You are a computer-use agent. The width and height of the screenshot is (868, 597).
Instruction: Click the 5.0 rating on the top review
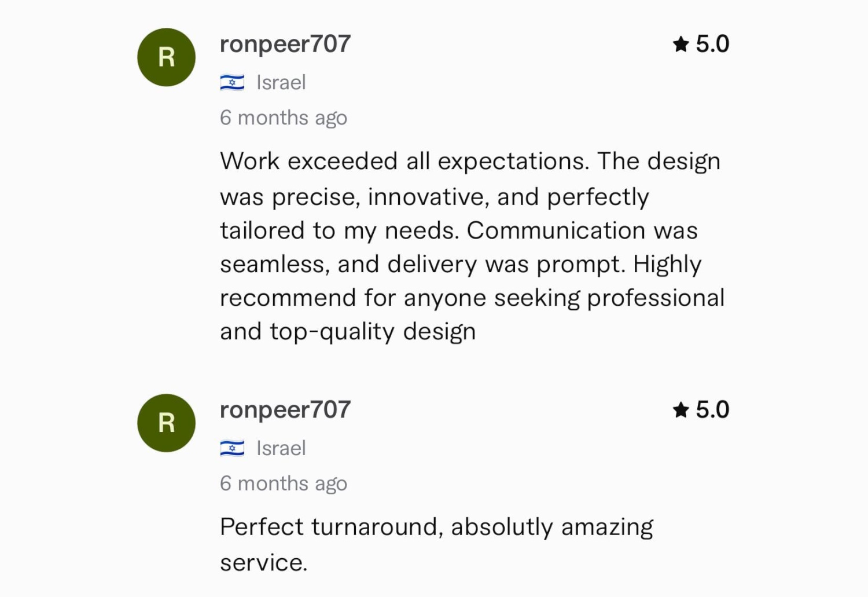pos(712,44)
